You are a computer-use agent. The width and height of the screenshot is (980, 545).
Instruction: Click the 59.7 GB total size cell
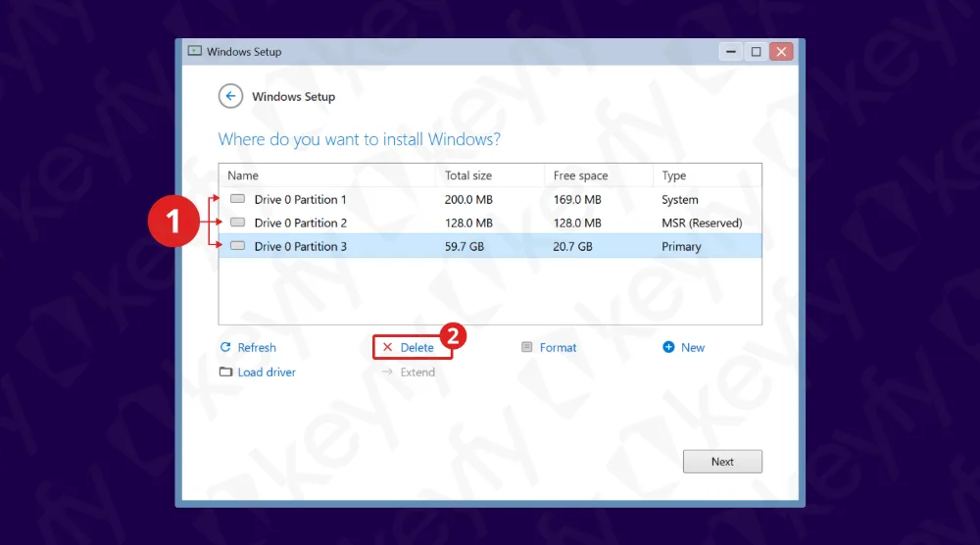[465, 246]
